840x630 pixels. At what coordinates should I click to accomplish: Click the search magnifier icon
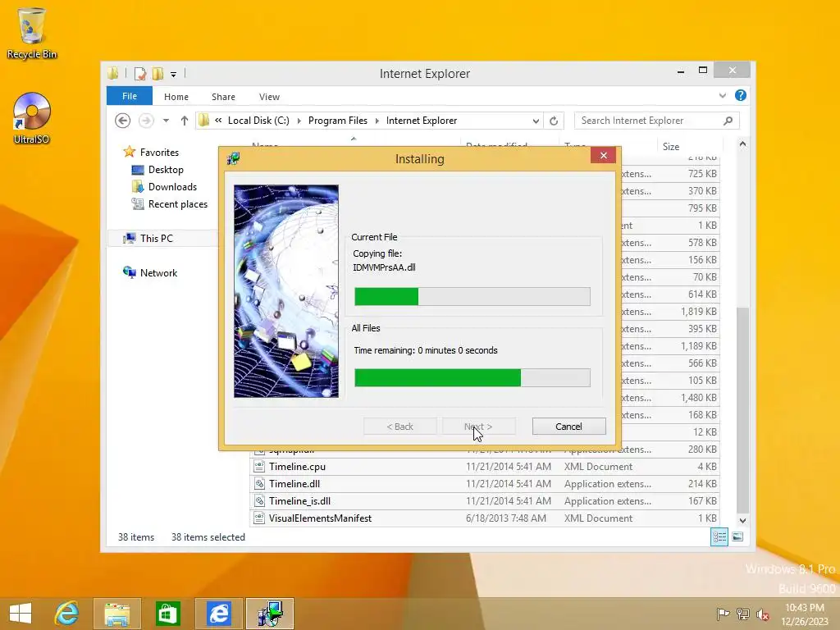[x=728, y=121]
